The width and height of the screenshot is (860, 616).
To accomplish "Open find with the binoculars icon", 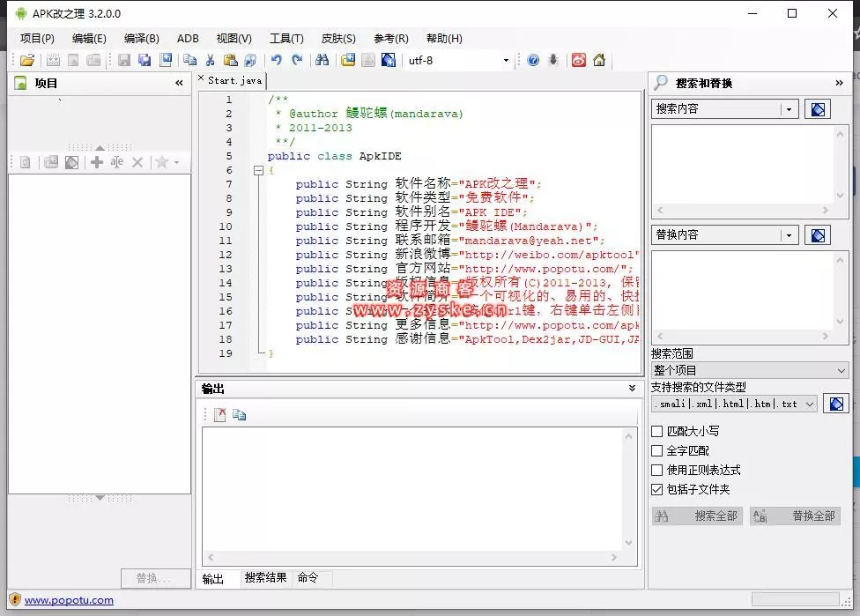I will tap(322, 60).
